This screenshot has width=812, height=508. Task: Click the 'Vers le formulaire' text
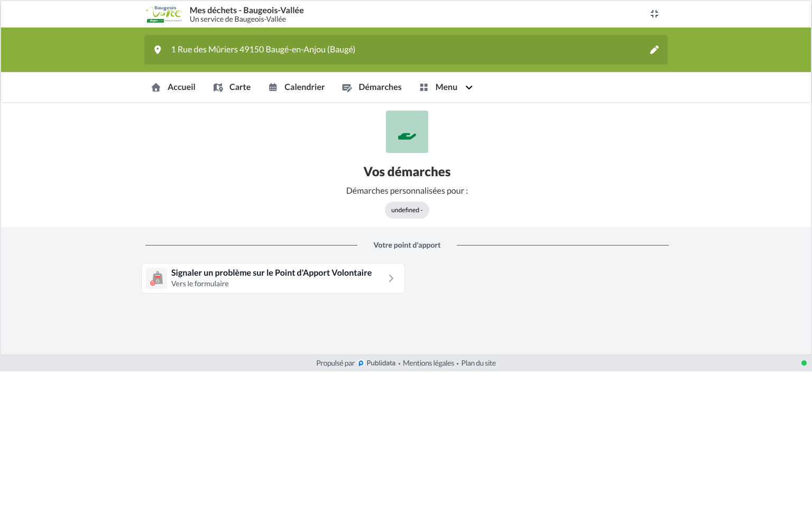coord(200,284)
